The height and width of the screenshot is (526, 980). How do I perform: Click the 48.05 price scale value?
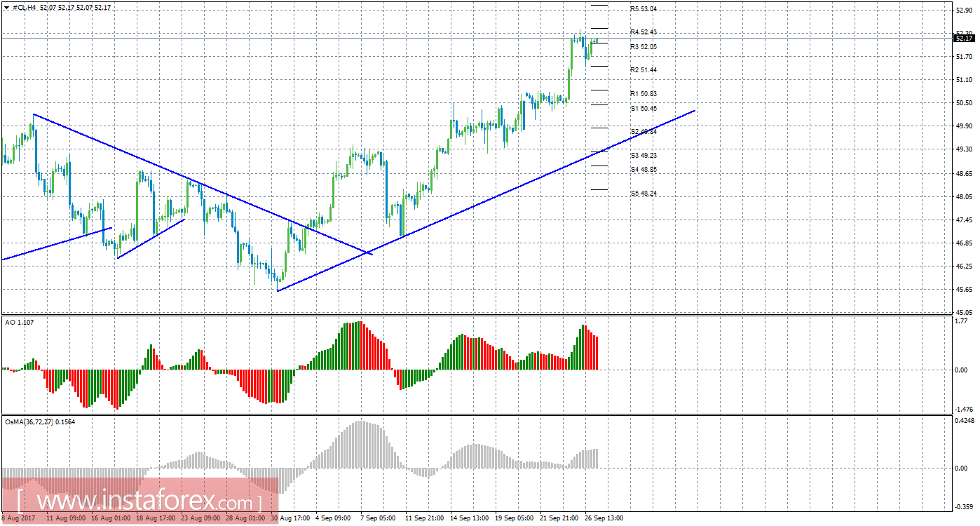pos(964,197)
